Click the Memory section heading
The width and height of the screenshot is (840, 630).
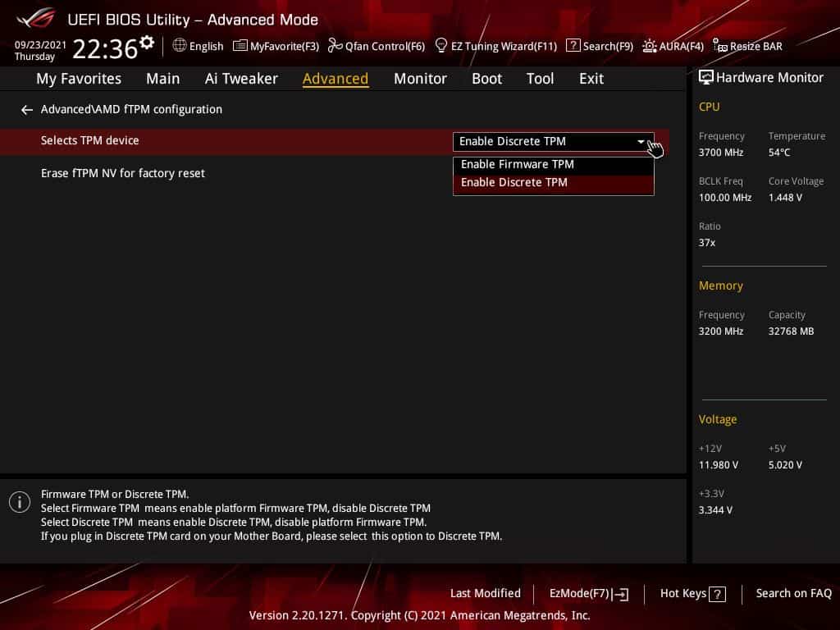[x=721, y=286]
